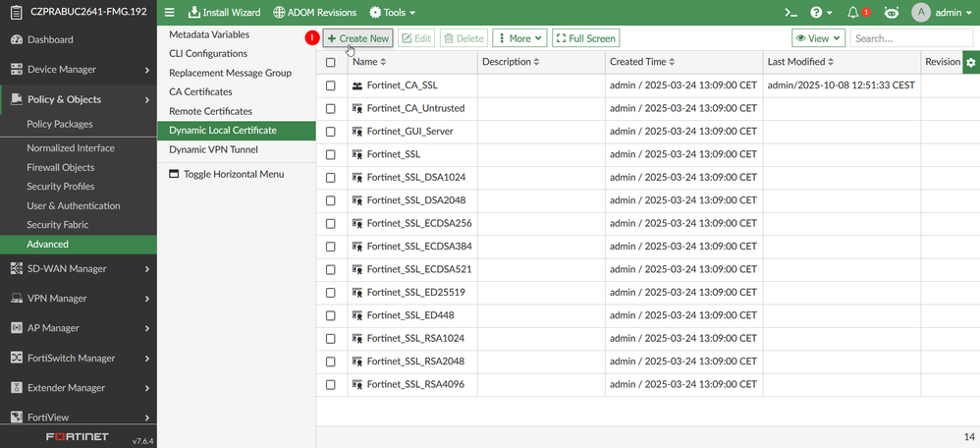This screenshot has height=448, width=980.
Task: Expand the VPN Manager chevron
Action: coord(147,299)
